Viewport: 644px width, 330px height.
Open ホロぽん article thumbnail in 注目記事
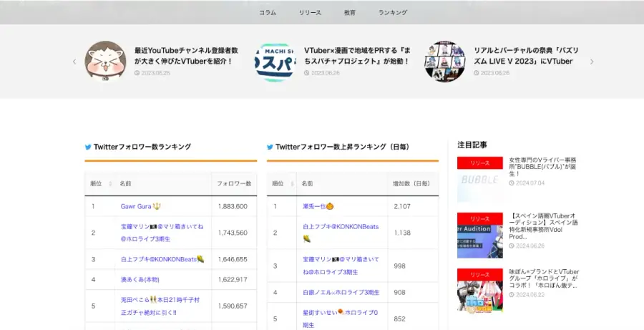click(x=480, y=291)
